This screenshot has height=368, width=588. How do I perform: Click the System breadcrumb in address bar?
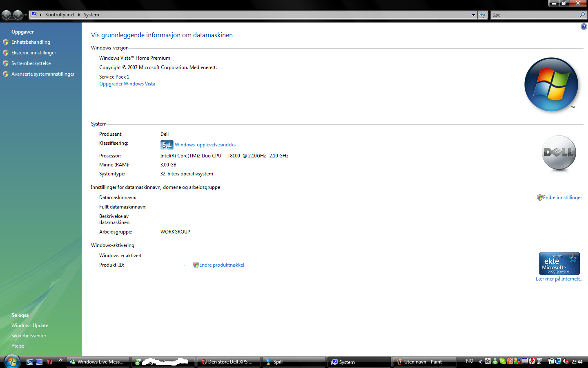point(91,15)
